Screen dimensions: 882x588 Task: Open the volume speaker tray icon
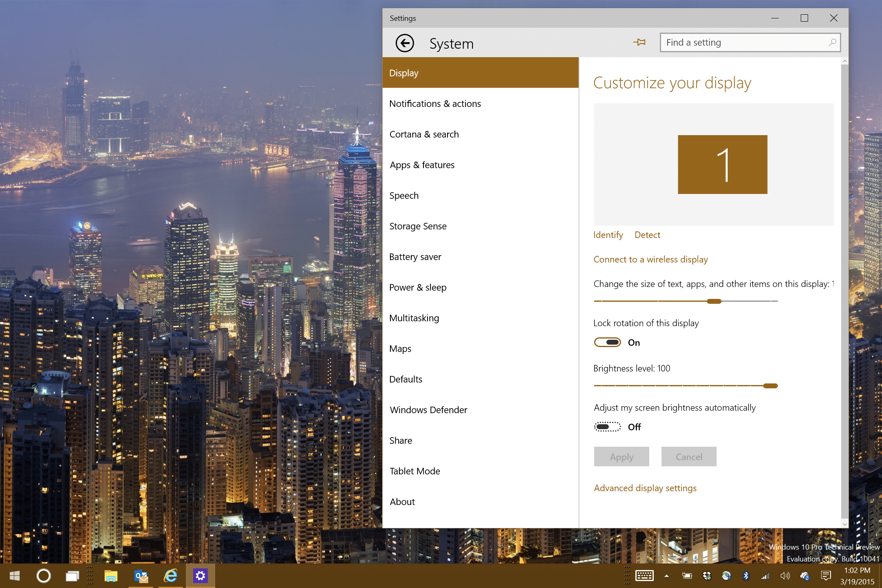coord(785,576)
